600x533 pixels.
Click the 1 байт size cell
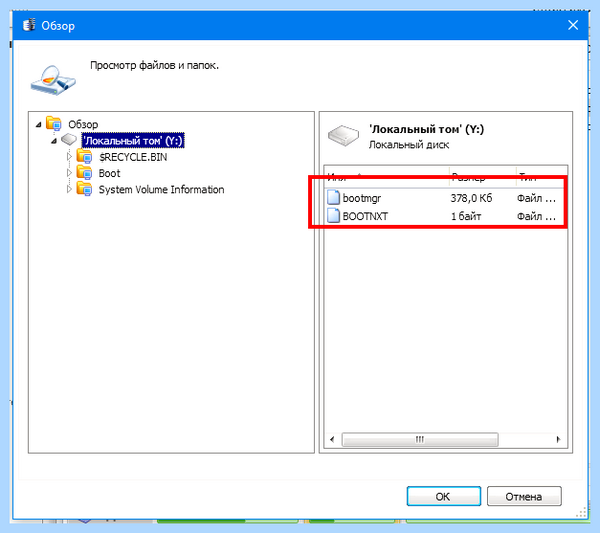pos(466,216)
